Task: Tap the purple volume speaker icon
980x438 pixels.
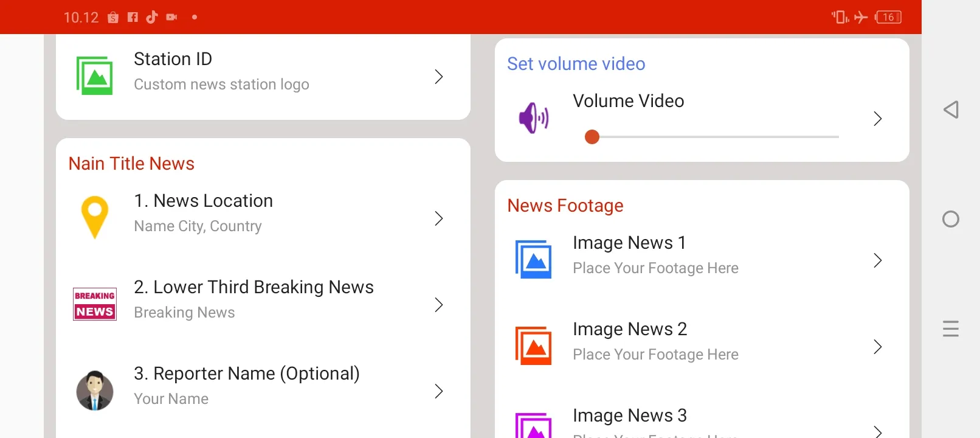Action: [x=534, y=118]
